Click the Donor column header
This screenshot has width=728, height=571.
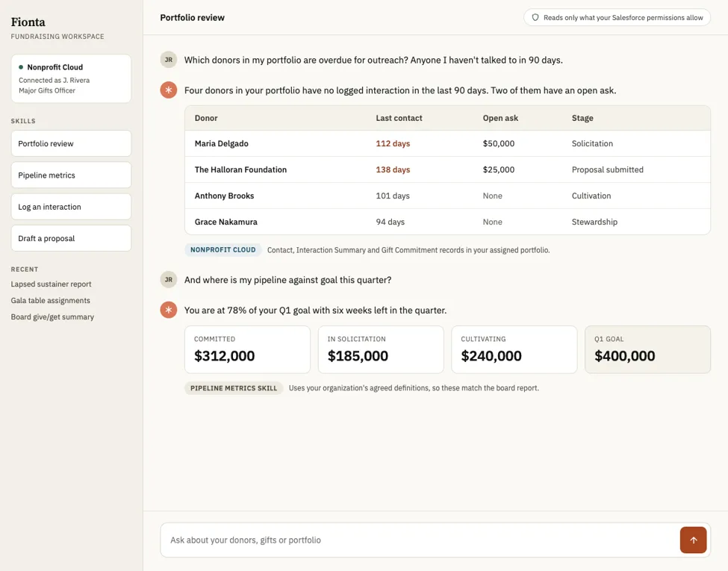(206, 118)
